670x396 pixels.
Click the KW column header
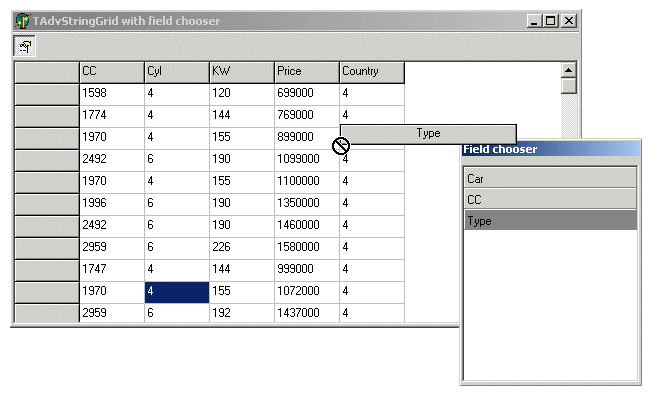click(242, 72)
